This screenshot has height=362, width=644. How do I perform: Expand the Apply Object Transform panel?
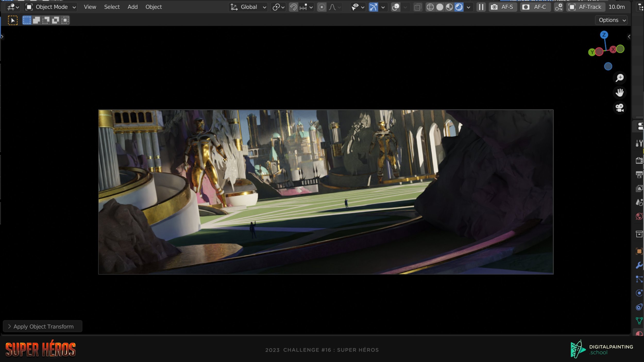(x=43, y=326)
